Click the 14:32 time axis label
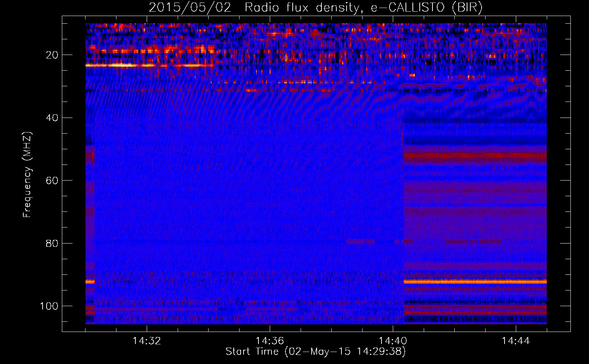The image size is (589, 364). click(x=147, y=341)
